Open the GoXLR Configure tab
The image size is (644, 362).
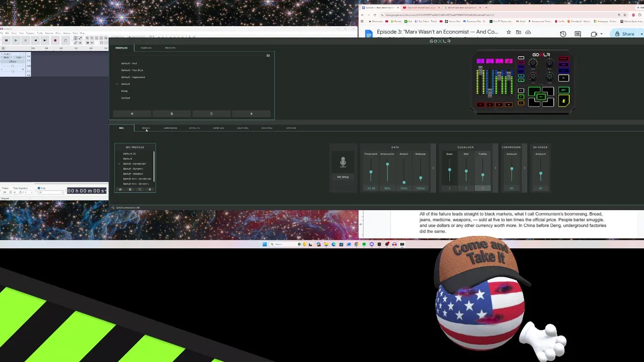click(x=170, y=128)
